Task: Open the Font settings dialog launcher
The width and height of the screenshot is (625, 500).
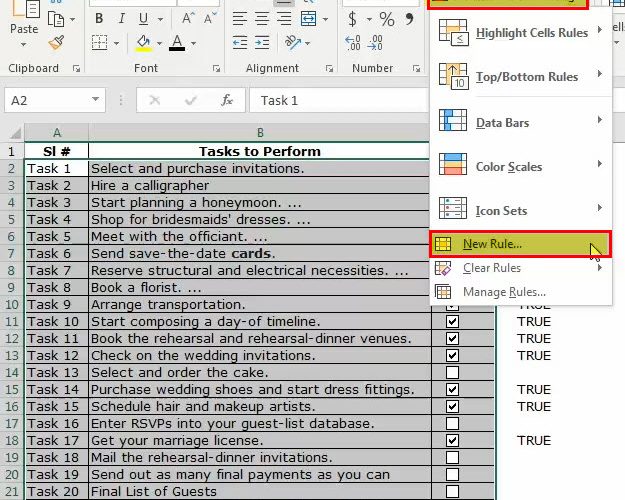Action: [x=216, y=69]
